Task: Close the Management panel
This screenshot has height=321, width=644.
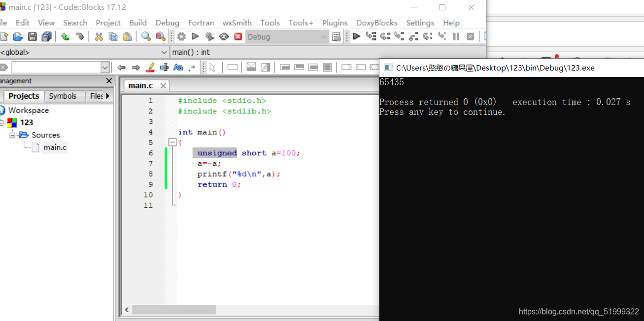Action: (109, 81)
